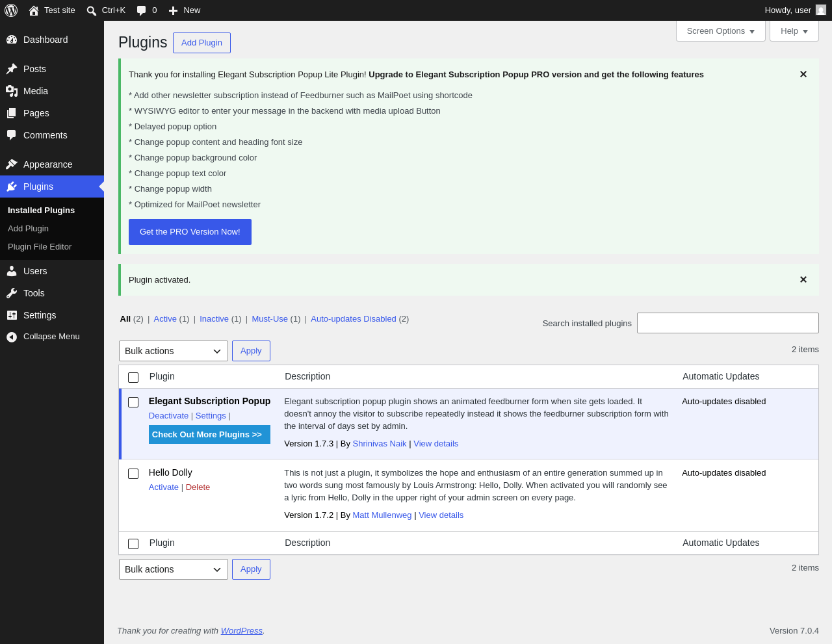Open the Add Plugin submenu item
The height and width of the screenshot is (644, 832).
pos(28,229)
